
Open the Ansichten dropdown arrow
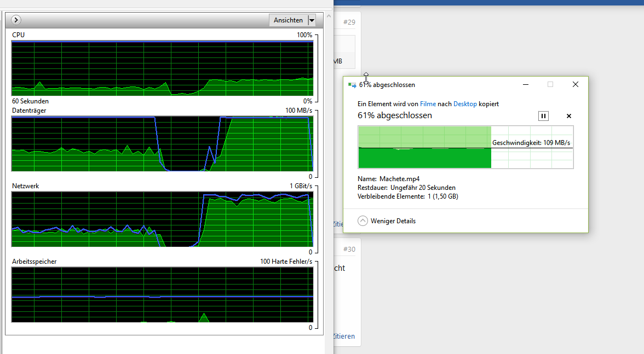pos(311,20)
